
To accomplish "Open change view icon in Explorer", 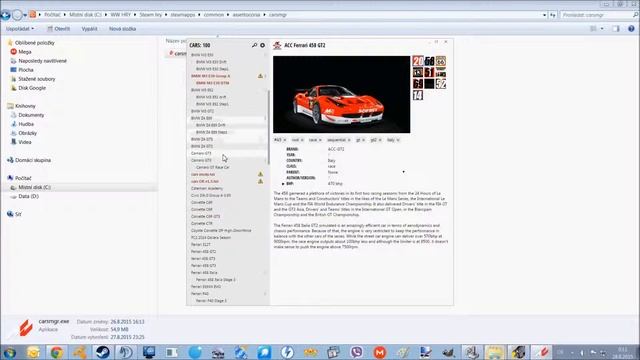I will click(x=593, y=29).
